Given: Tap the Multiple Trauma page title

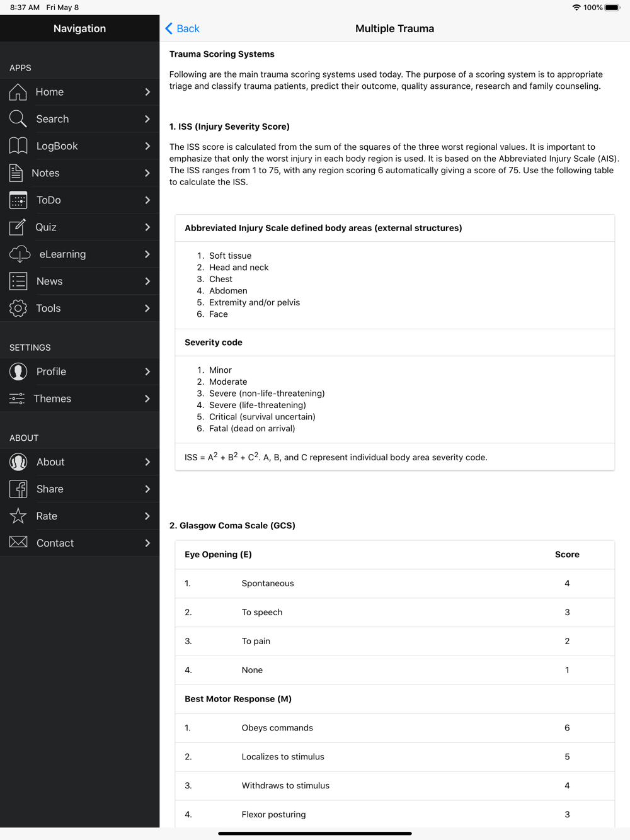Looking at the screenshot, I should (x=394, y=28).
